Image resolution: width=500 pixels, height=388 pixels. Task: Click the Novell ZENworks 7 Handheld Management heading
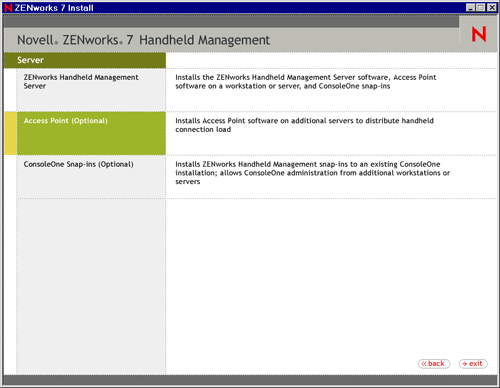pyautogui.click(x=143, y=40)
